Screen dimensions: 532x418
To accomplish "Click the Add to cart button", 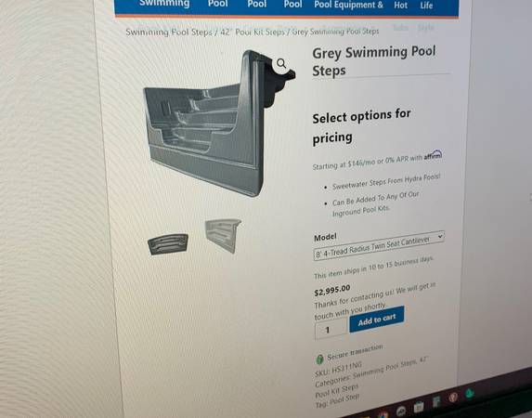I will pyautogui.click(x=377, y=320).
